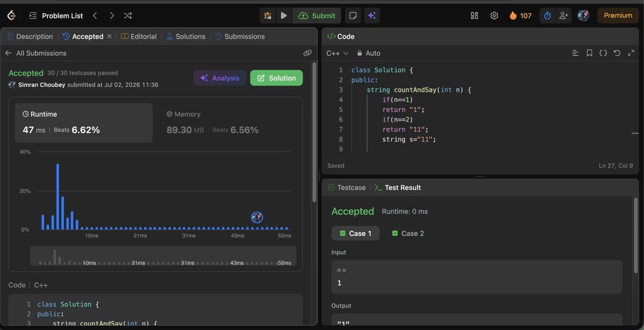The height and width of the screenshot is (330, 644).
Task: Start the timer stopwatch icon
Action: click(x=547, y=16)
